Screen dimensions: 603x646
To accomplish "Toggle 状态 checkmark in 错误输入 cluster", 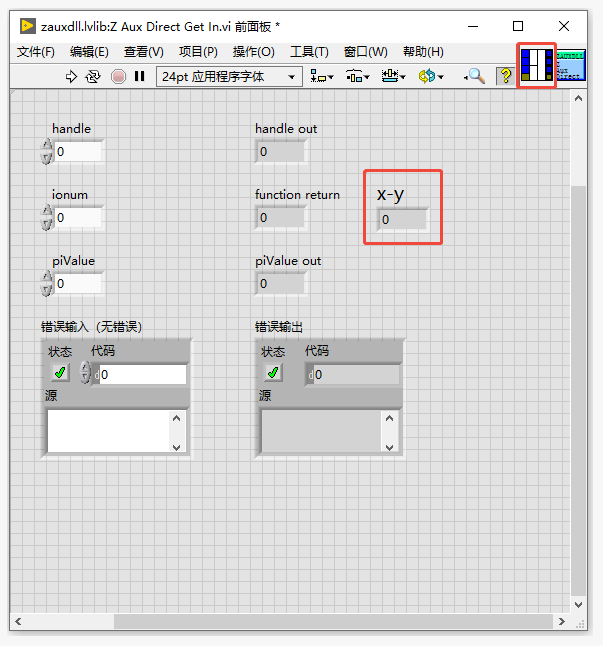I will [60, 373].
